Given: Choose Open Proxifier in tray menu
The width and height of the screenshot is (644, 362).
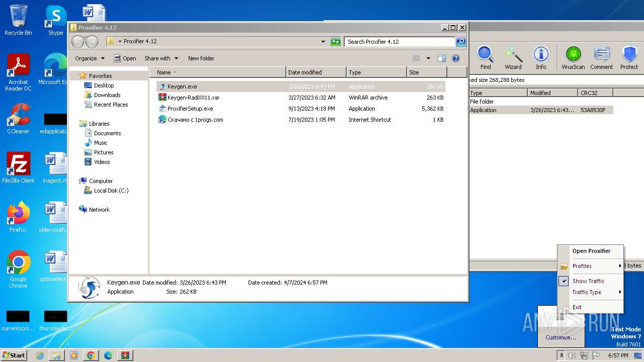Looking at the screenshot, I should [x=591, y=251].
